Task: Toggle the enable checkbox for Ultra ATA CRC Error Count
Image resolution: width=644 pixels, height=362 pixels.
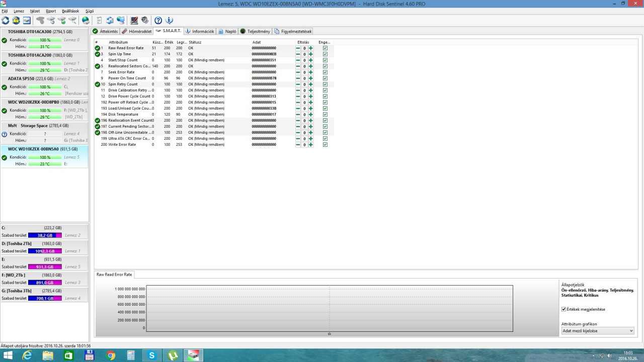Action: [325, 138]
